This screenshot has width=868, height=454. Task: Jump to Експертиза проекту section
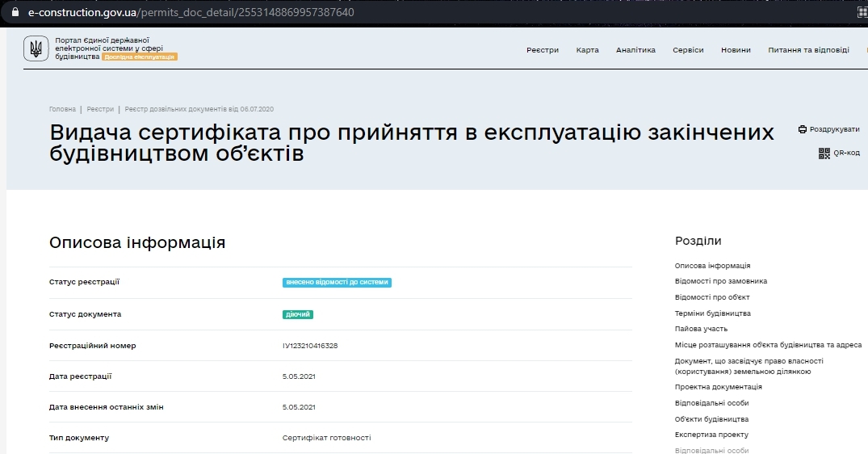click(x=711, y=435)
